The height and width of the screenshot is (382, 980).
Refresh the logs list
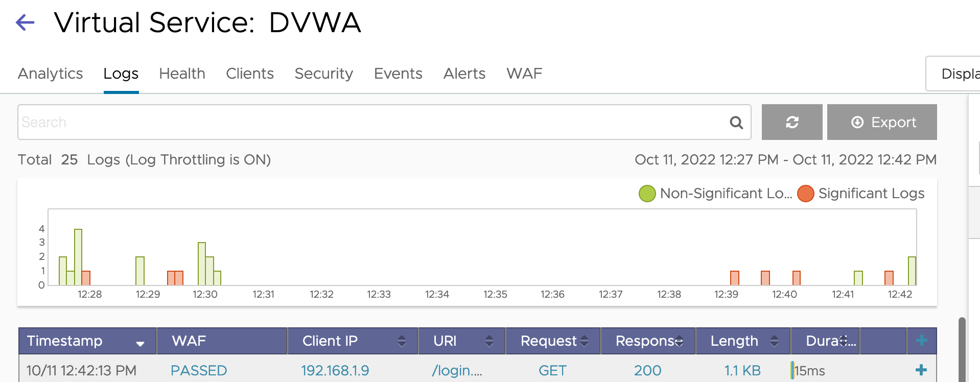[x=792, y=122]
